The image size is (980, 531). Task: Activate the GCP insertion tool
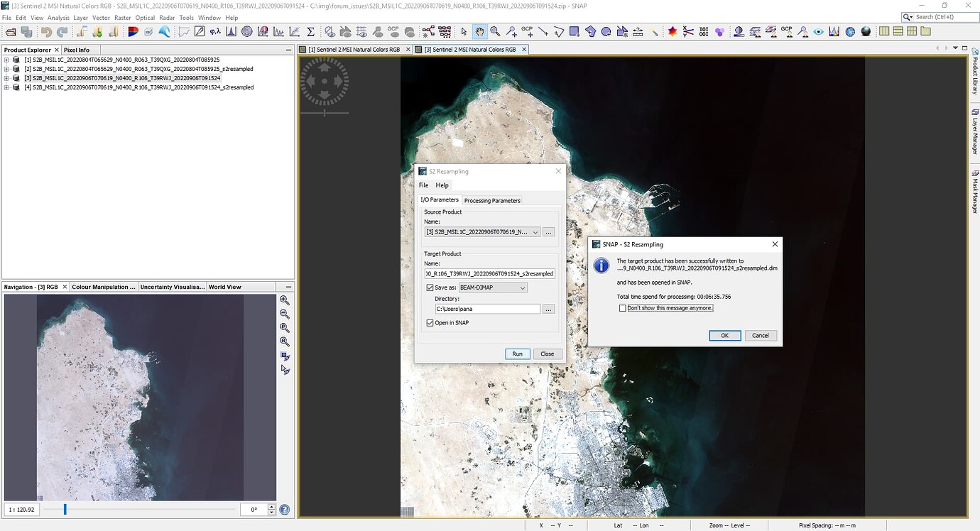[x=528, y=31]
